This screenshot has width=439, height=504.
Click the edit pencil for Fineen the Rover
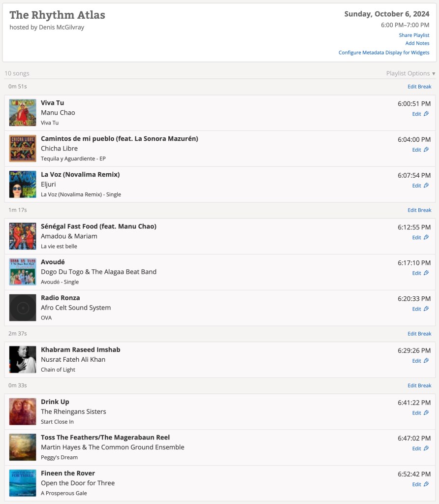click(x=426, y=484)
